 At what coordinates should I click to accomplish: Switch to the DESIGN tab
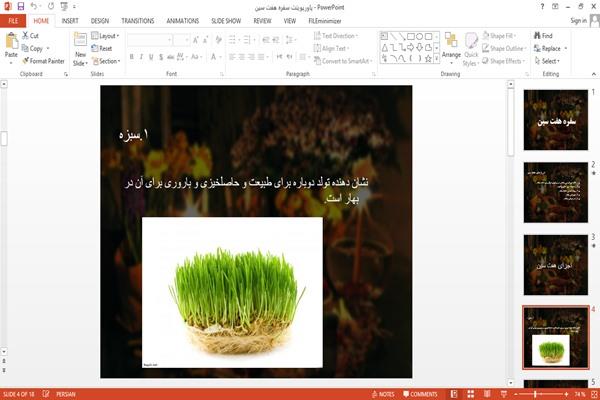pyautogui.click(x=100, y=21)
